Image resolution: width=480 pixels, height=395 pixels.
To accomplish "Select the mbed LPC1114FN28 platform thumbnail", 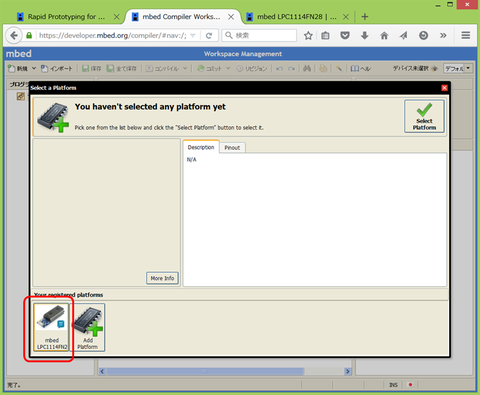I will [x=52, y=327].
